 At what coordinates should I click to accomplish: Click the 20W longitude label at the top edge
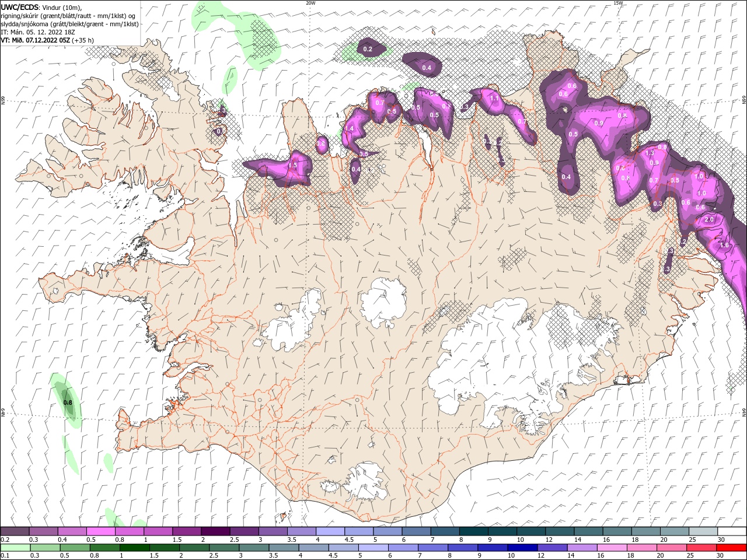pyautogui.click(x=310, y=3)
